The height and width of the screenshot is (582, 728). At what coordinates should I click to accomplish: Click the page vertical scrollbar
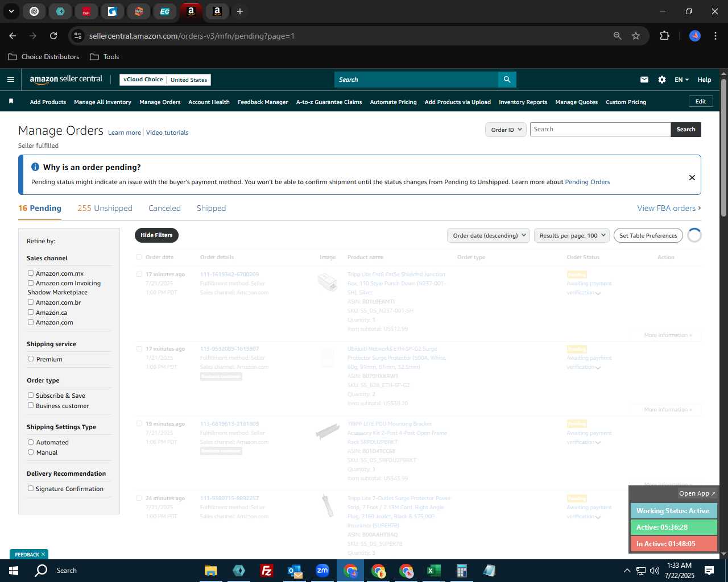[x=723, y=148]
